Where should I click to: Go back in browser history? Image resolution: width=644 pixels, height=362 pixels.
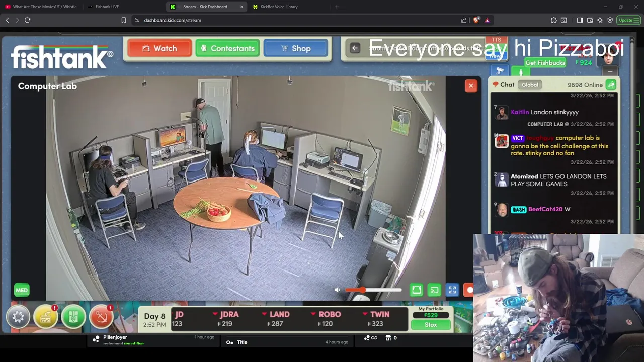[8, 20]
